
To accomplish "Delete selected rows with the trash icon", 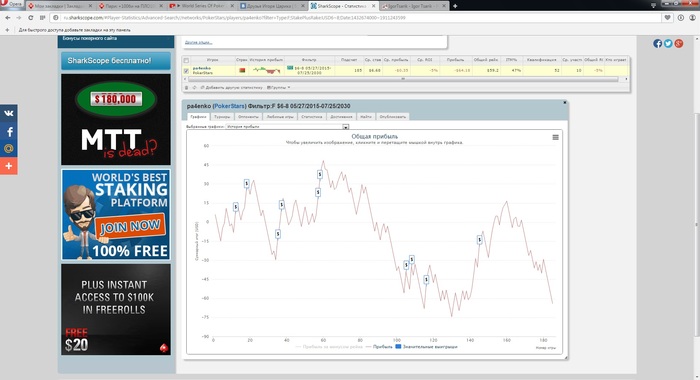I will (187, 88).
